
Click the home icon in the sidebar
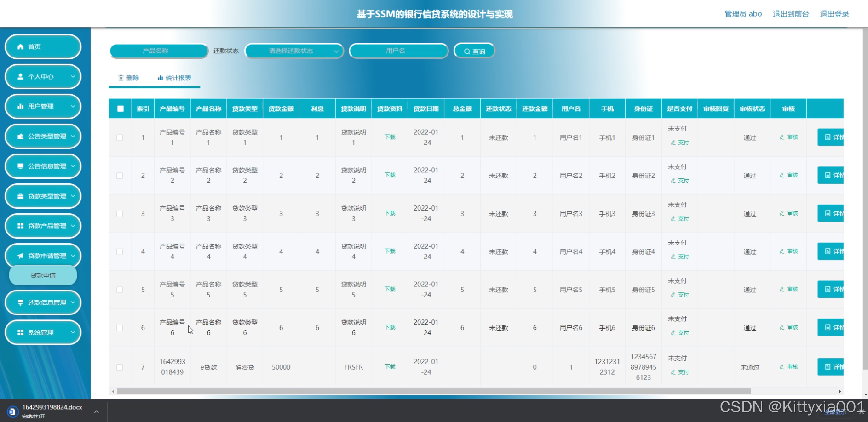point(20,47)
